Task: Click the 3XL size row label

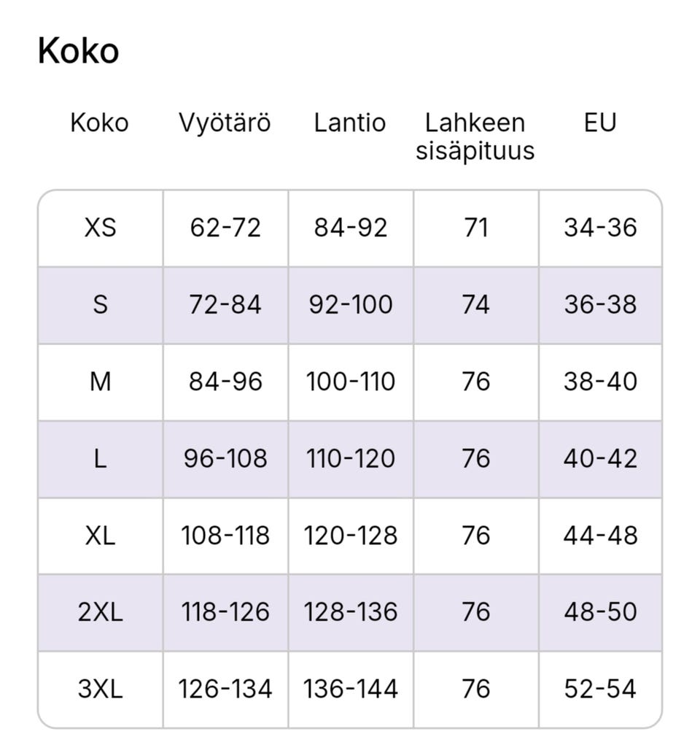Action: [x=100, y=690]
